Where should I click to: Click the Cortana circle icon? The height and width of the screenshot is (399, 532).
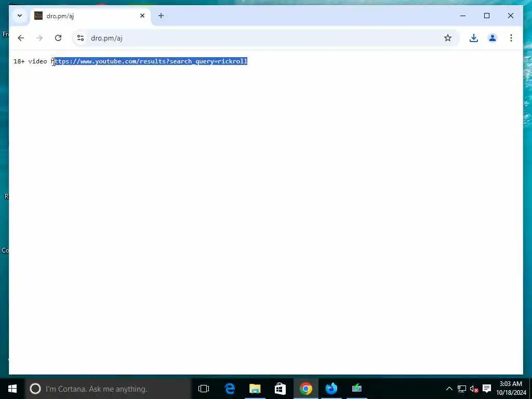pos(35,389)
